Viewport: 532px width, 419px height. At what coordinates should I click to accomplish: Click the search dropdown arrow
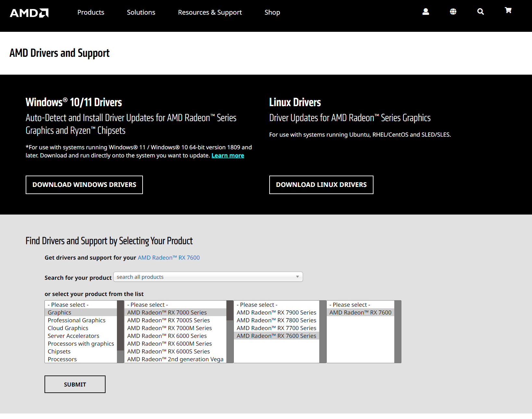pos(298,277)
